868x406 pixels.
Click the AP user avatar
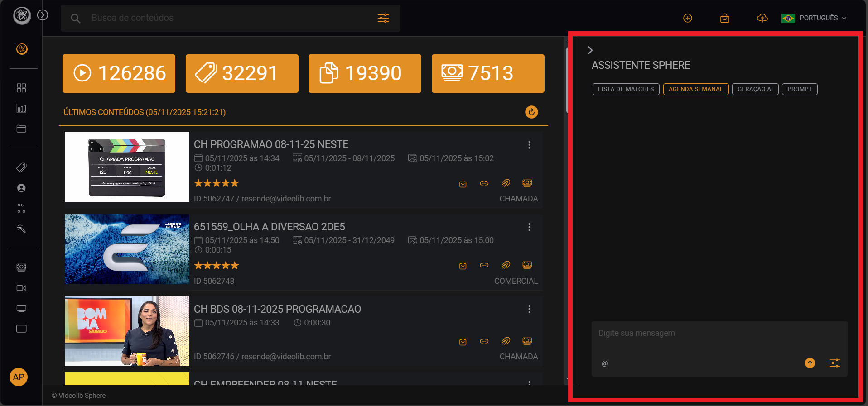tap(19, 377)
